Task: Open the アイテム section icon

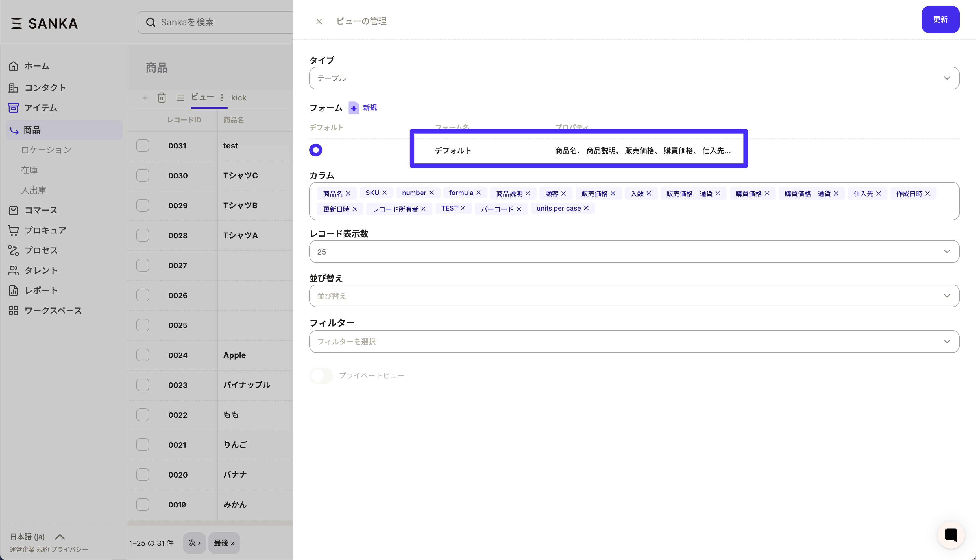Action: click(14, 108)
